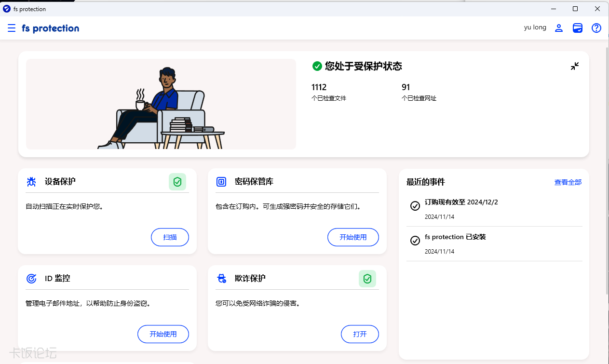Screen dimensions: 609x364
Task: Click the 91 checked URLs count
Action: point(406,87)
